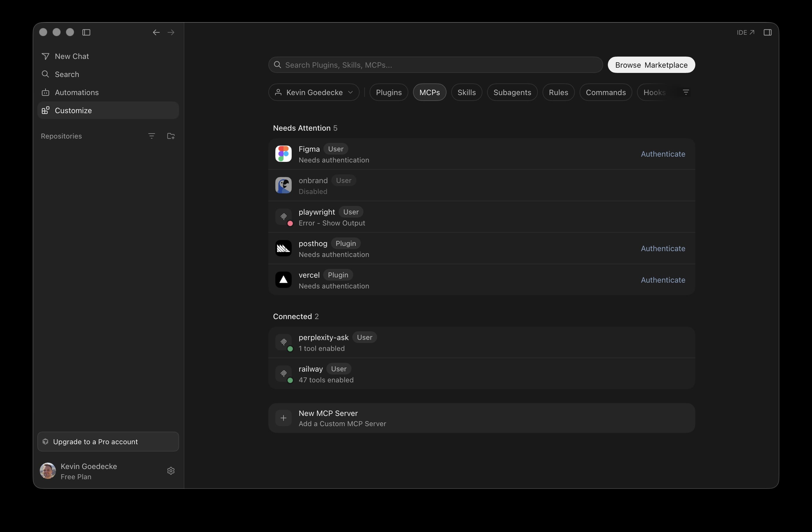Click the plus icon for New MCP Server

point(283,418)
